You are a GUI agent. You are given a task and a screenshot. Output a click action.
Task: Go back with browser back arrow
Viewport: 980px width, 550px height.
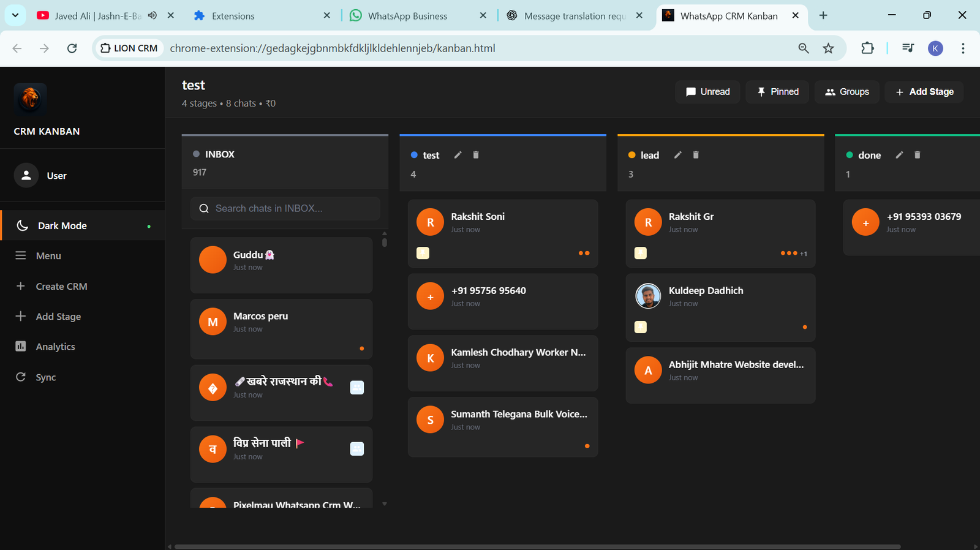coord(17,48)
